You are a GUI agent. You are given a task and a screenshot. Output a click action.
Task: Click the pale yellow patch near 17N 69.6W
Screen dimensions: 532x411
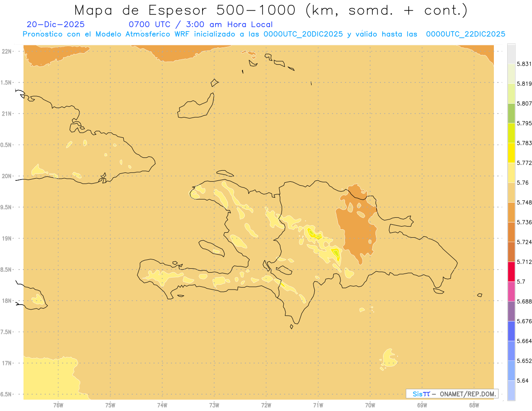tap(389, 359)
